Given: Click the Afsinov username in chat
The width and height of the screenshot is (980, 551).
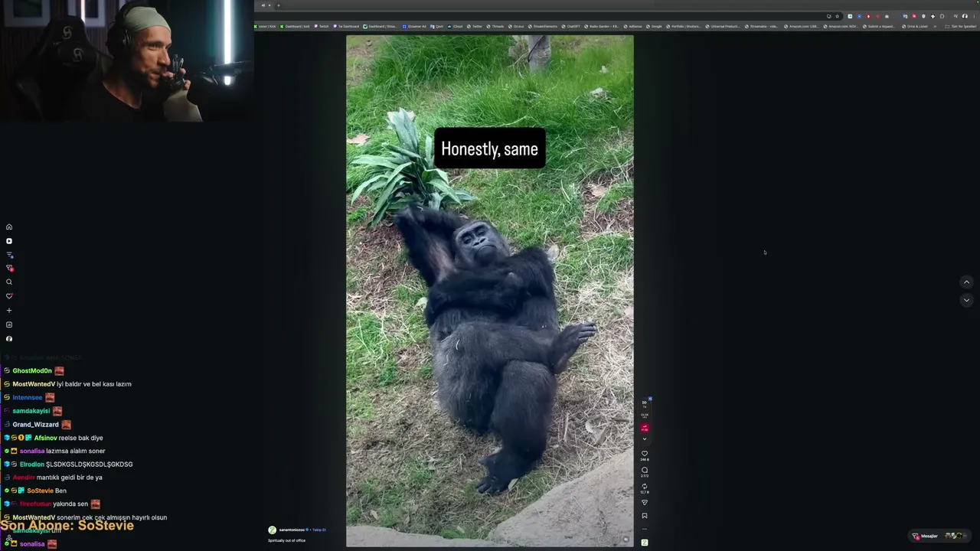Looking at the screenshot, I should pyautogui.click(x=45, y=438).
